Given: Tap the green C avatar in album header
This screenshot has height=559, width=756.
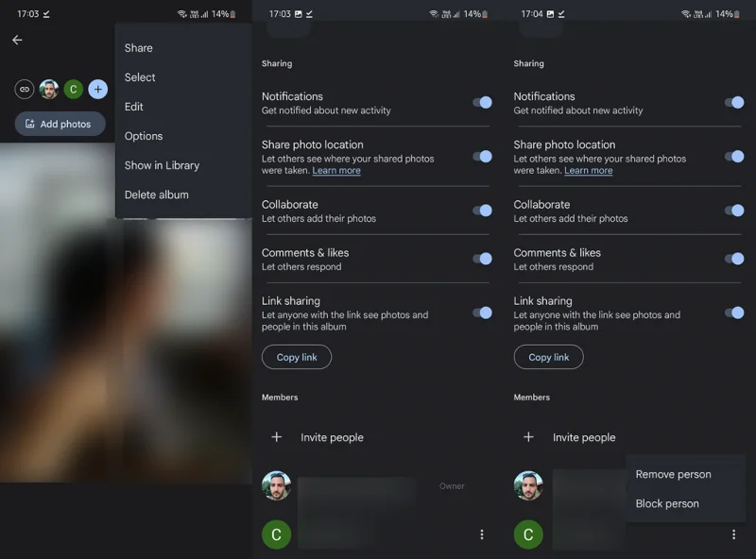Looking at the screenshot, I should point(74,89).
